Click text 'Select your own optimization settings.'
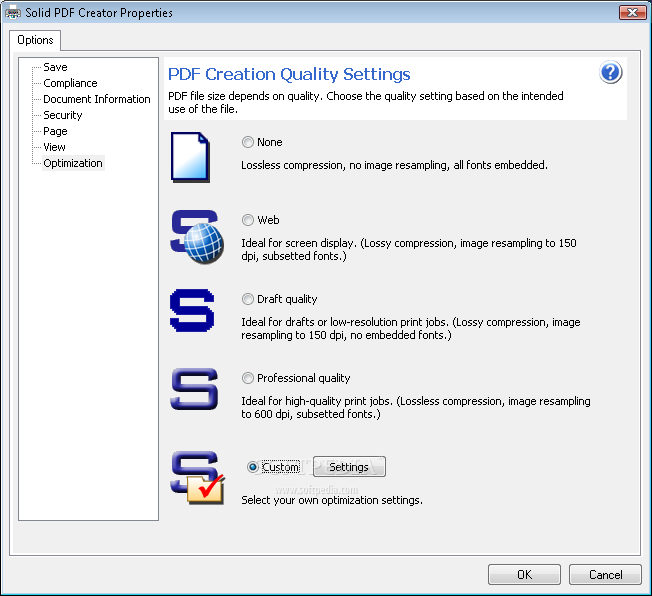652x596 pixels. [332, 500]
